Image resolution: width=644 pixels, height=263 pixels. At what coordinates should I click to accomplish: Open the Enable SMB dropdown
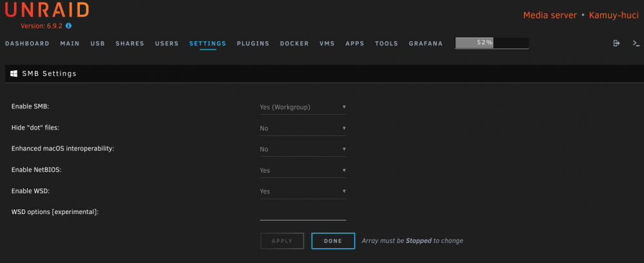[x=303, y=107]
